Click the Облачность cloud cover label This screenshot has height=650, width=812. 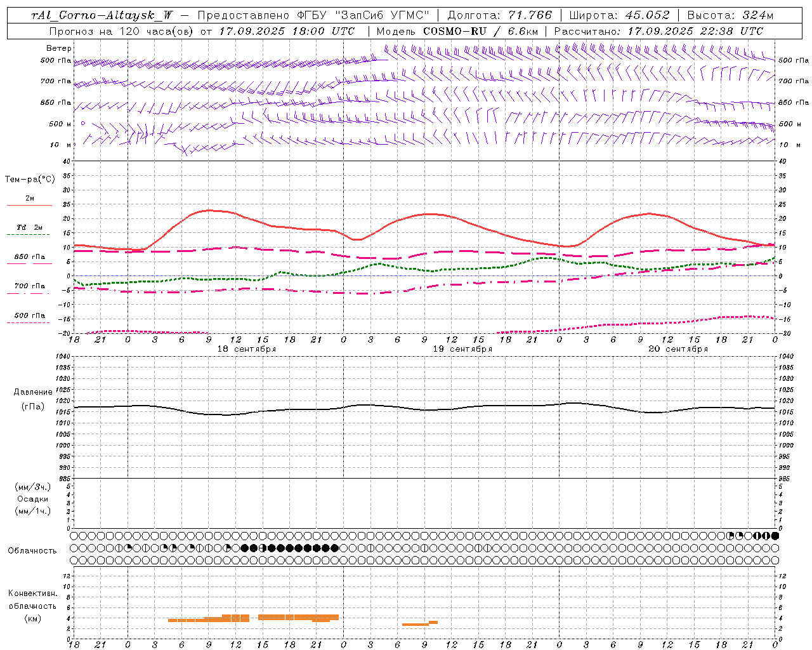tap(32, 551)
